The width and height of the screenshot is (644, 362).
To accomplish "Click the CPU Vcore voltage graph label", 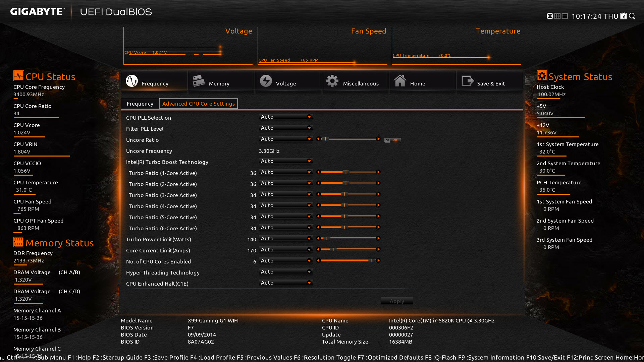I will coord(146,52).
